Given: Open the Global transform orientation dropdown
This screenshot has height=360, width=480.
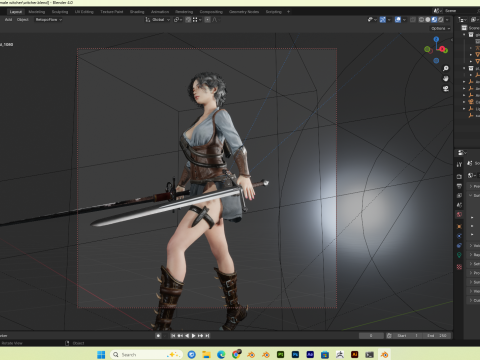Looking at the screenshot, I should [x=158, y=20].
